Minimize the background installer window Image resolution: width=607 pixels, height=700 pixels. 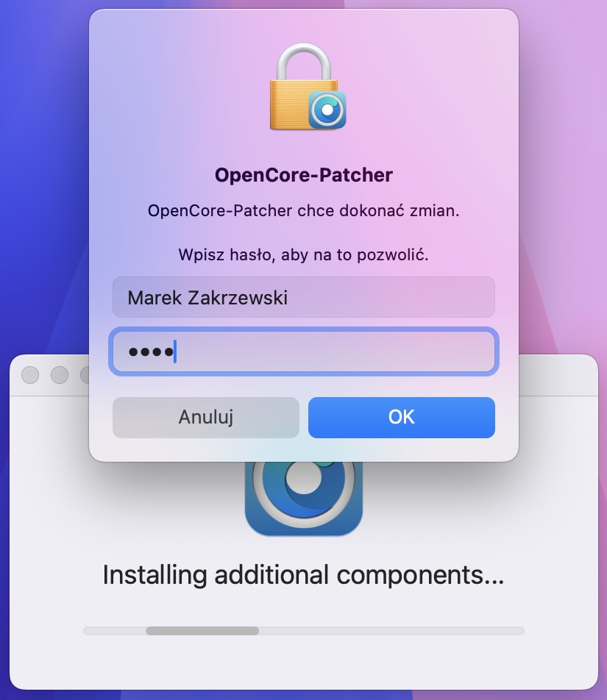pos(60,375)
